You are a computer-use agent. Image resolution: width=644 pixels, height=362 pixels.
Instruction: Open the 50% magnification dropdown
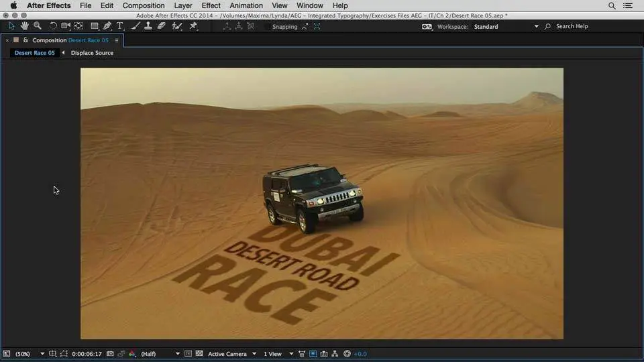pos(30,354)
